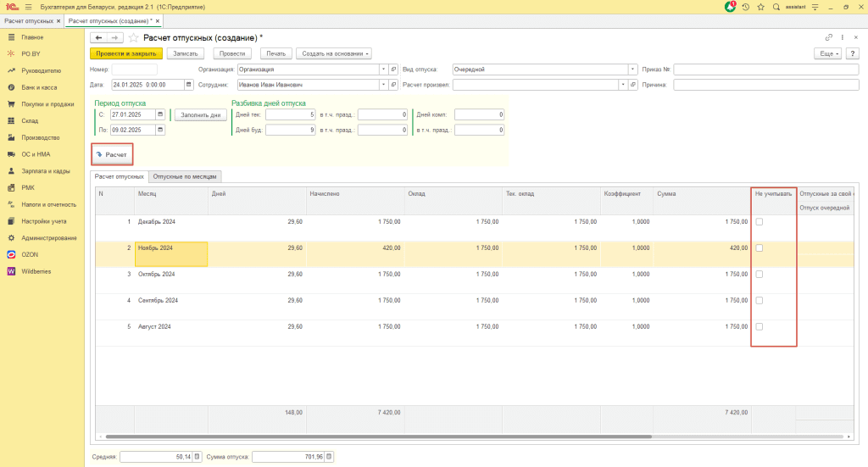Viewport: 868px width, 467px height.
Task: Click the Записать button
Action: 186,53
